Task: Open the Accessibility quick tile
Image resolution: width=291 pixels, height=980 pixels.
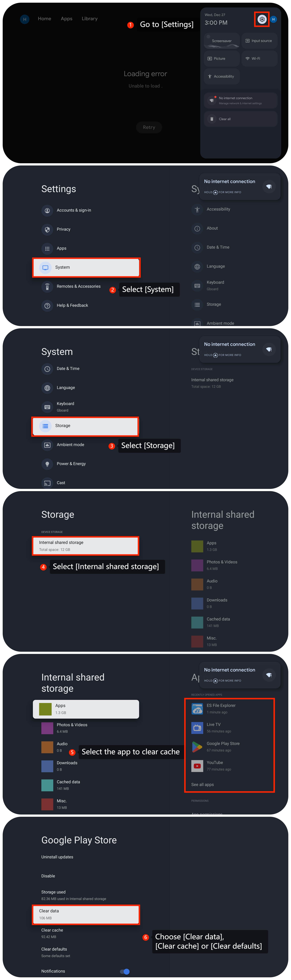Action: [x=221, y=76]
